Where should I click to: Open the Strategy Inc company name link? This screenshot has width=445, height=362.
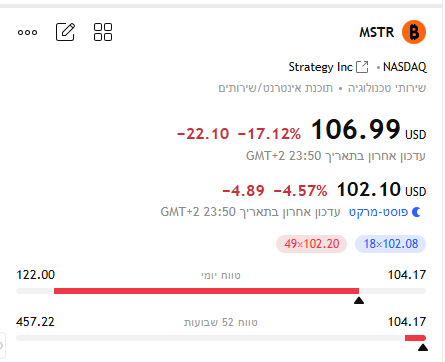pos(320,67)
